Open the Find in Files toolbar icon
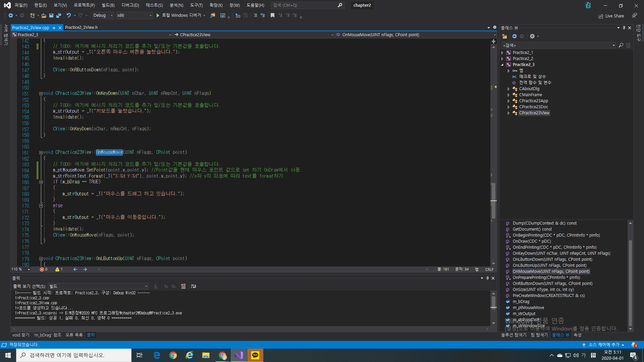This screenshot has width=644, height=362. (x=213, y=15)
